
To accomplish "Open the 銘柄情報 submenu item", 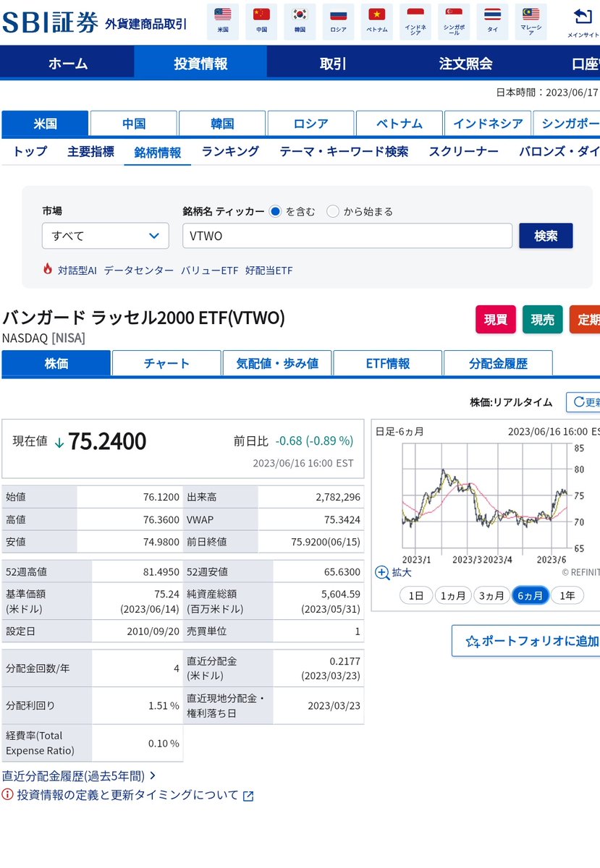I will tap(158, 152).
